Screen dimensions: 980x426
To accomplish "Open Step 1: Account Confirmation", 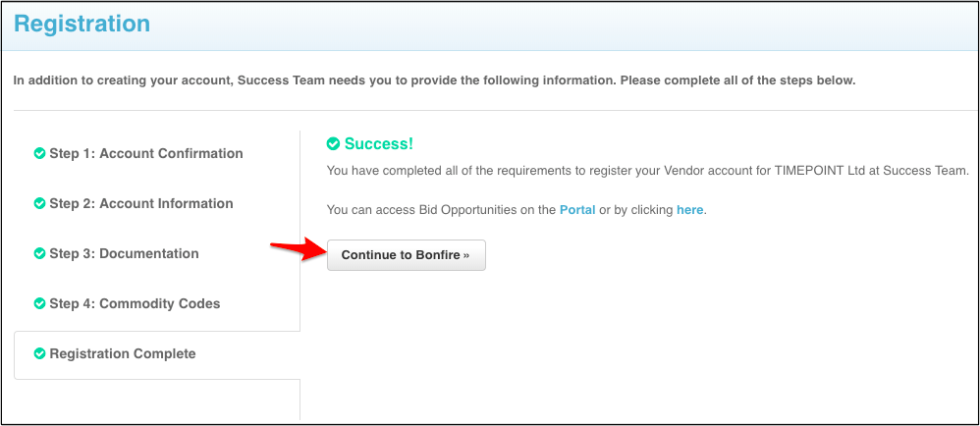I will [146, 154].
